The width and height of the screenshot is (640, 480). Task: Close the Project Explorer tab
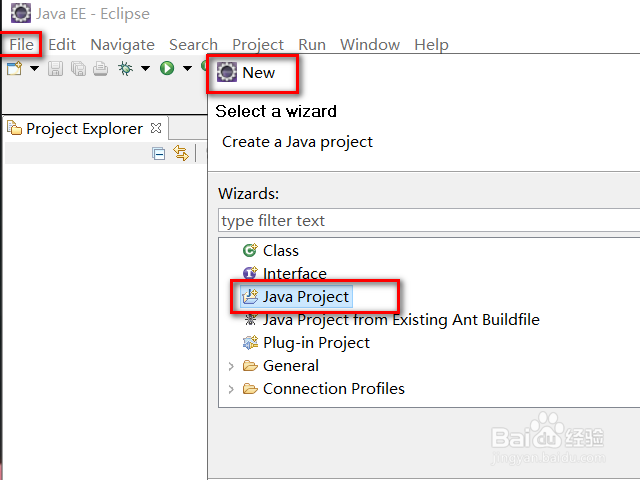point(155,128)
